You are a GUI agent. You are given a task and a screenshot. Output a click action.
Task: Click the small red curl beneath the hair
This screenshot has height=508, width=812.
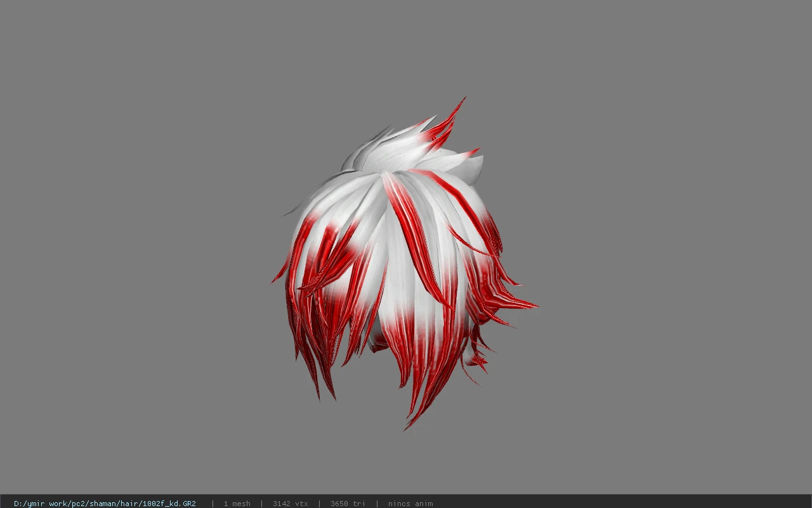tap(379, 344)
